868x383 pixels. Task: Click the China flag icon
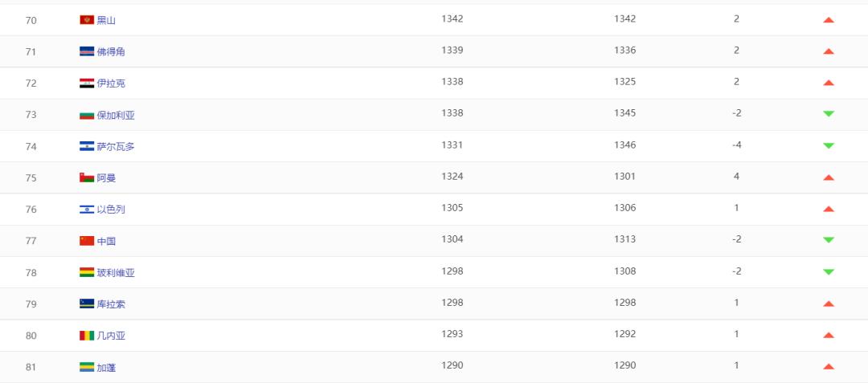87,241
